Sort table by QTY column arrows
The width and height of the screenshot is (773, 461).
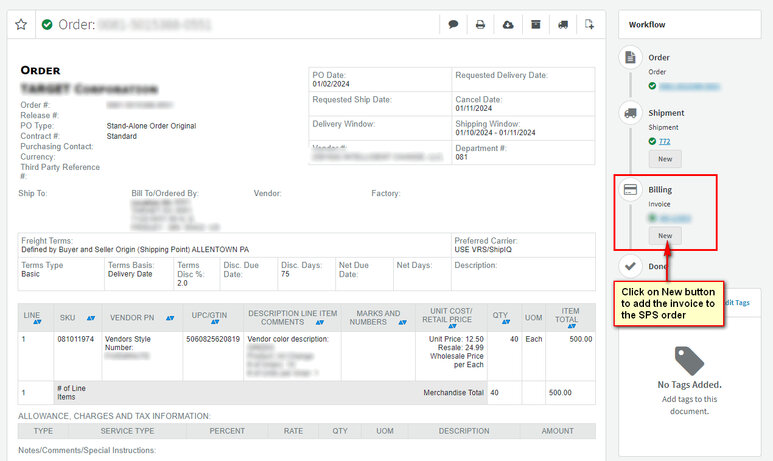(x=506, y=322)
